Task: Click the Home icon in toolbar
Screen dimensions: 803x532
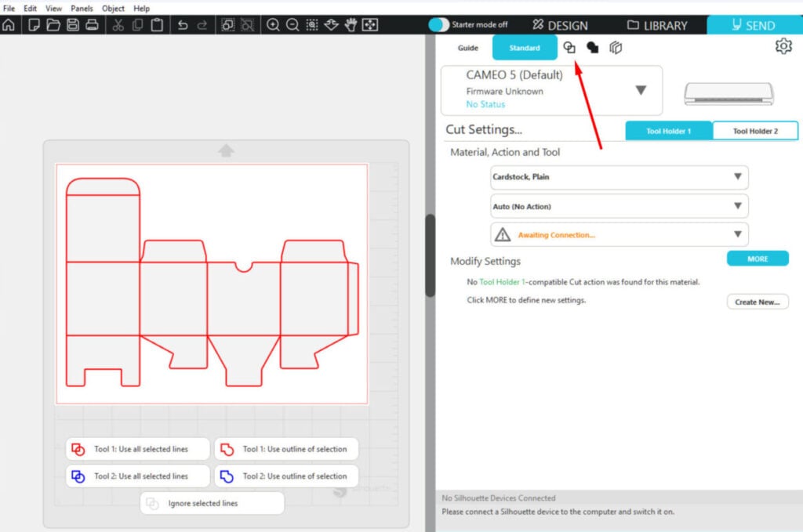Action: pos(9,24)
